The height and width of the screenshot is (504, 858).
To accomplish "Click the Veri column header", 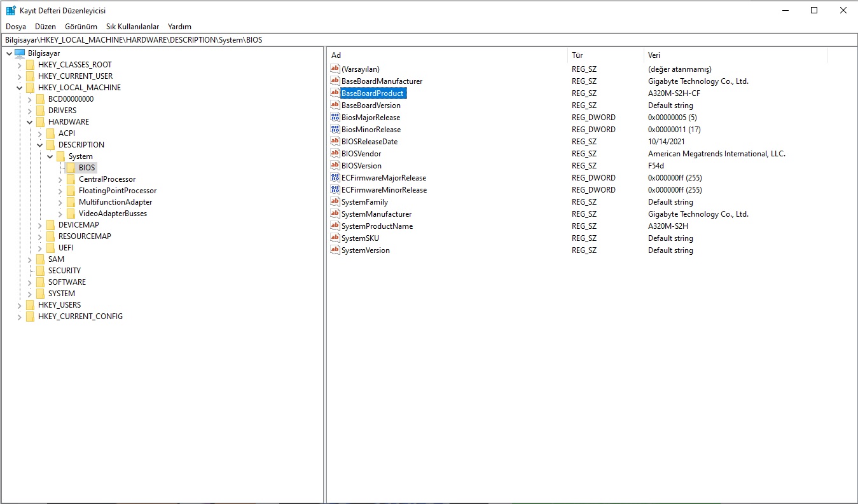I will (731, 55).
